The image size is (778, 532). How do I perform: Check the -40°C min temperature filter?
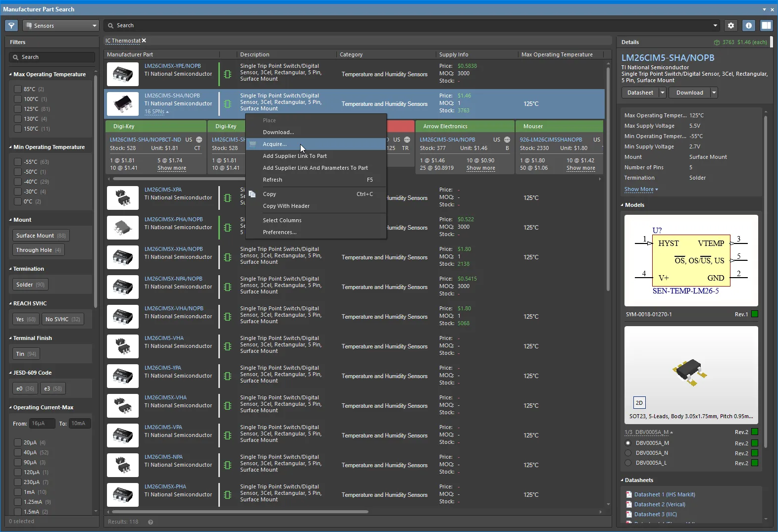pos(18,182)
